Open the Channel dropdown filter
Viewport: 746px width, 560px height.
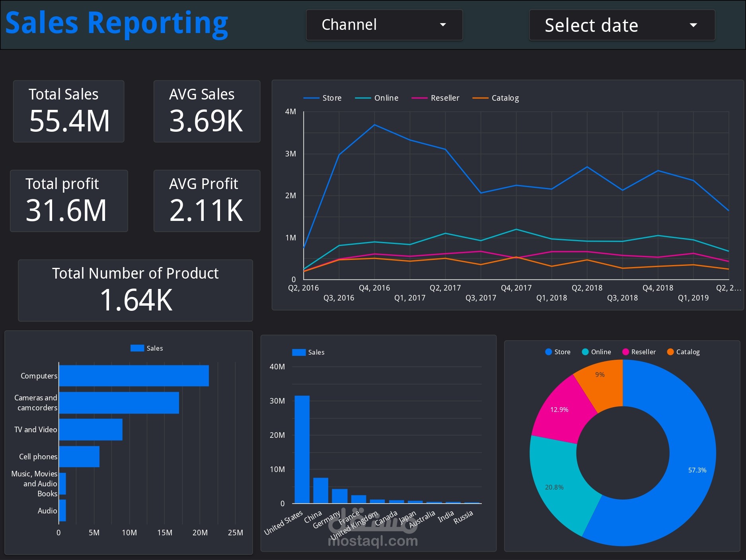[x=384, y=25]
